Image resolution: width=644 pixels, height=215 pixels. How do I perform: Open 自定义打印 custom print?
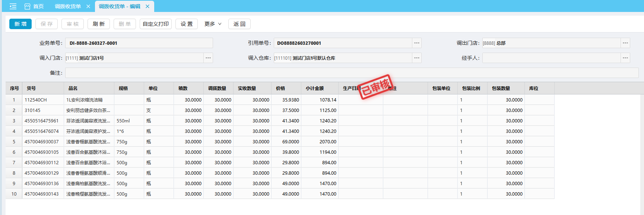156,24
